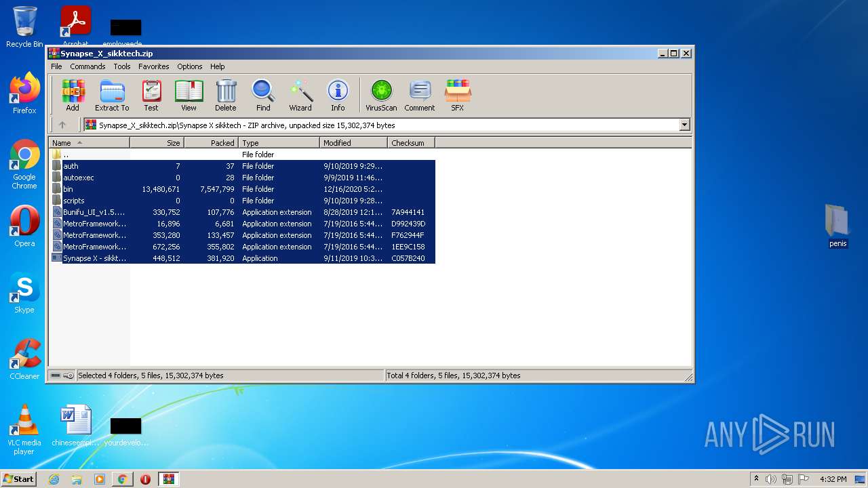Launch the Wizard wand tool
Screen dimensions: 868x488
[x=300, y=96]
